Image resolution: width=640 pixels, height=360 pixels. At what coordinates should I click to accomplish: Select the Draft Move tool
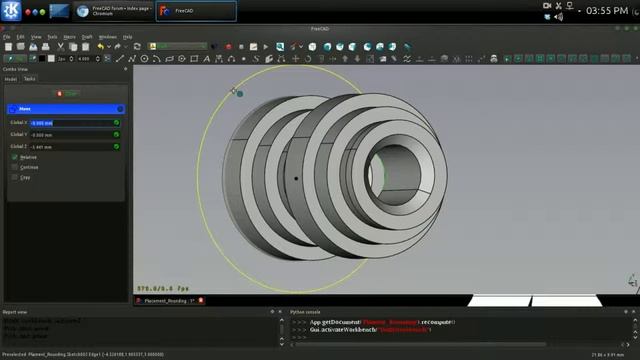pos(296,59)
